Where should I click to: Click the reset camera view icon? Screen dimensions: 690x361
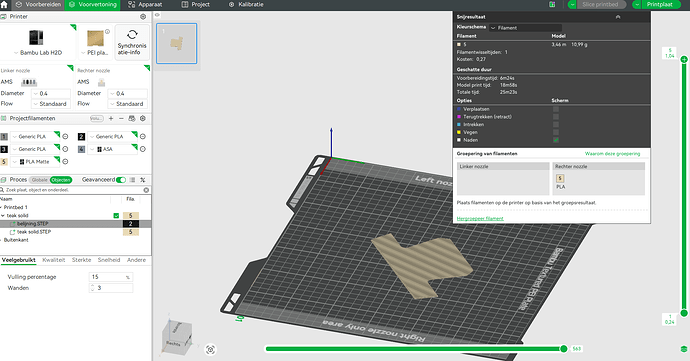point(210,350)
